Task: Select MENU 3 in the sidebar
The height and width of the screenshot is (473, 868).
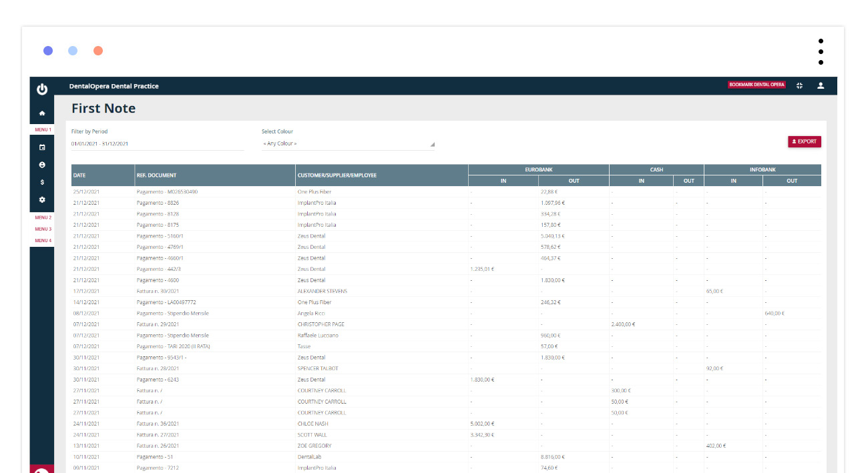Action: pos(43,229)
